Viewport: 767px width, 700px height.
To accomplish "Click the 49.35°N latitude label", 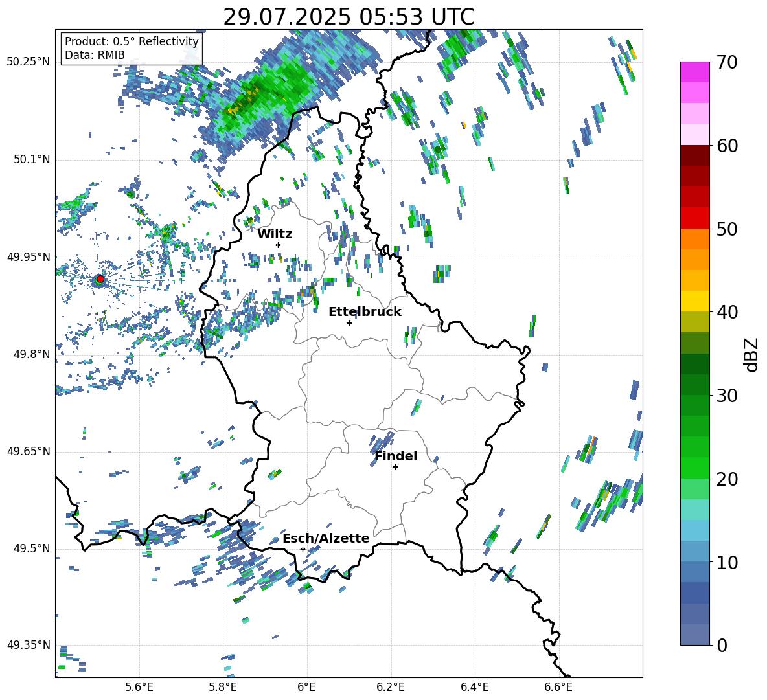I will coord(29,645).
